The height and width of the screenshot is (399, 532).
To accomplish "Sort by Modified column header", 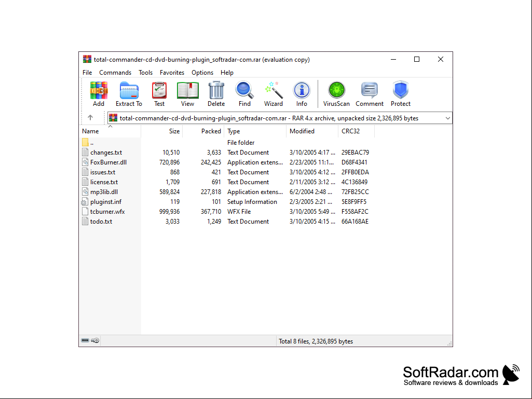I will (x=312, y=131).
